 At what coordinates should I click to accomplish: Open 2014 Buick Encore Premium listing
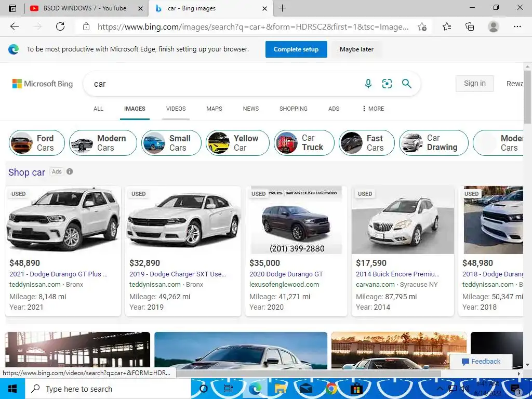pyautogui.click(x=397, y=274)
